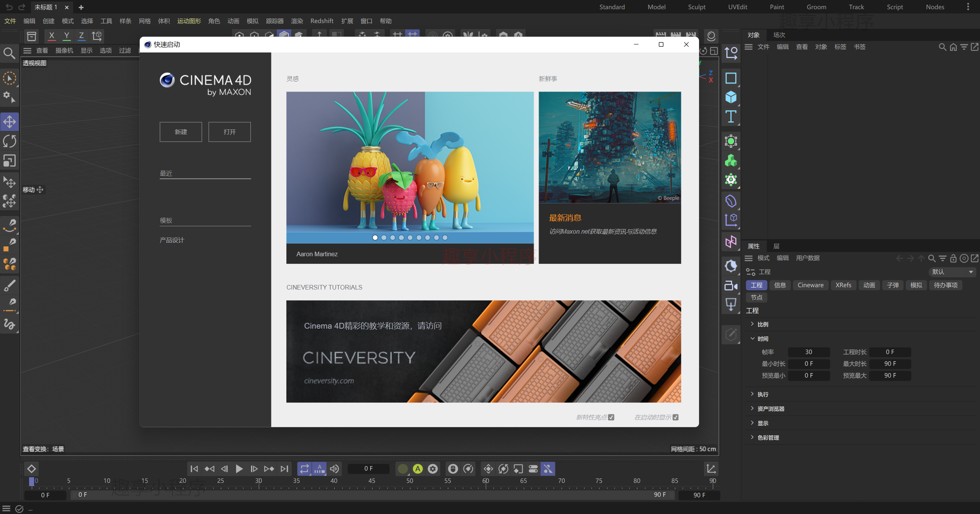
Task: Open the search magnifier in left toolbar
Action: coord(10,53)
